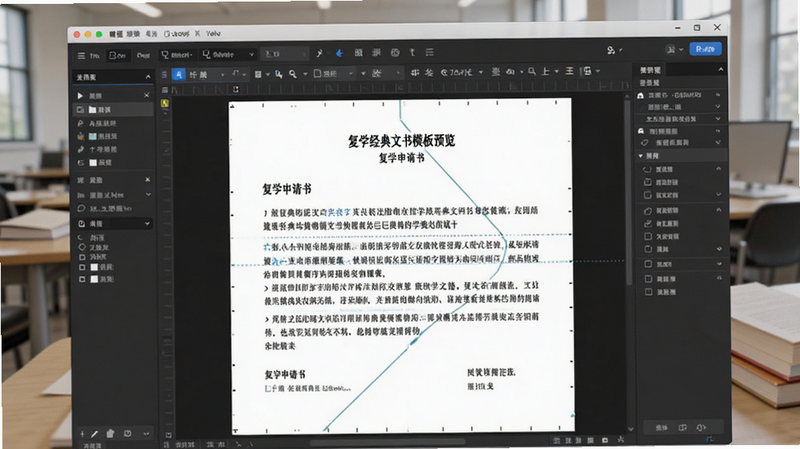Click the magnifier with yellow cursor icon
Image resolution: width=800 pixels, height=449 pixels.
click(279, 74)
